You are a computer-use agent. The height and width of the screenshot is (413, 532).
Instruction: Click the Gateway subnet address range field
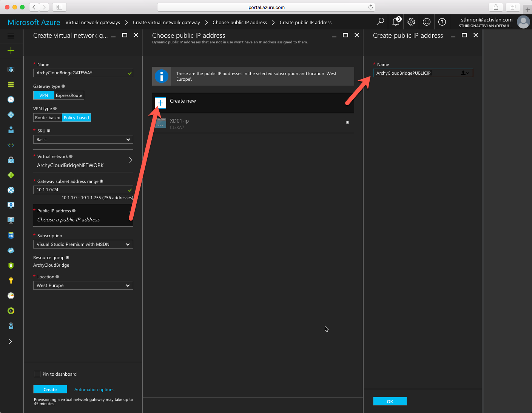coord(83,190)
